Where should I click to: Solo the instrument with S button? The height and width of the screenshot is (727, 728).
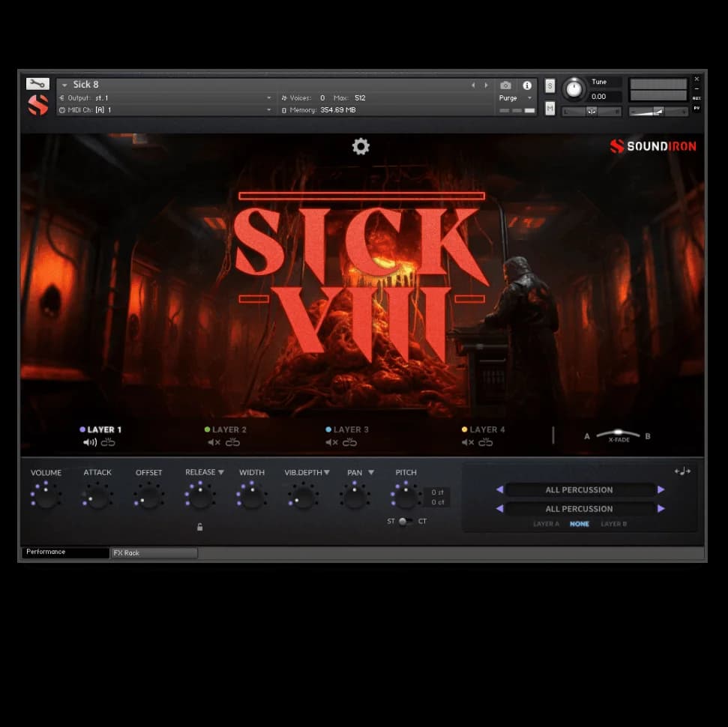tap(550, 85)
